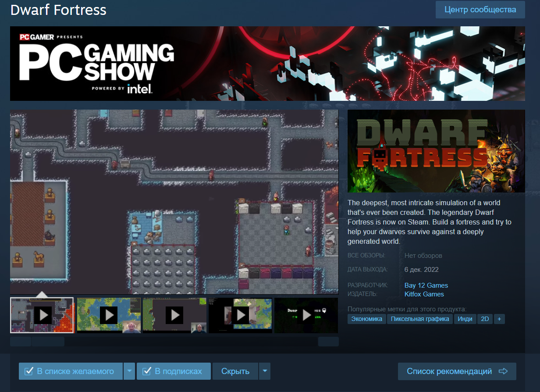Click the game description paragraph

tap(430, 222)
